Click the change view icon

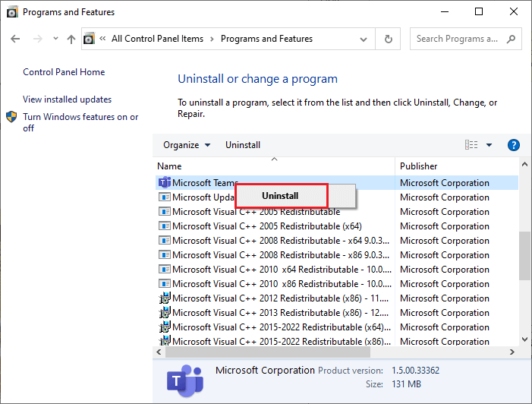click(471, 145)
